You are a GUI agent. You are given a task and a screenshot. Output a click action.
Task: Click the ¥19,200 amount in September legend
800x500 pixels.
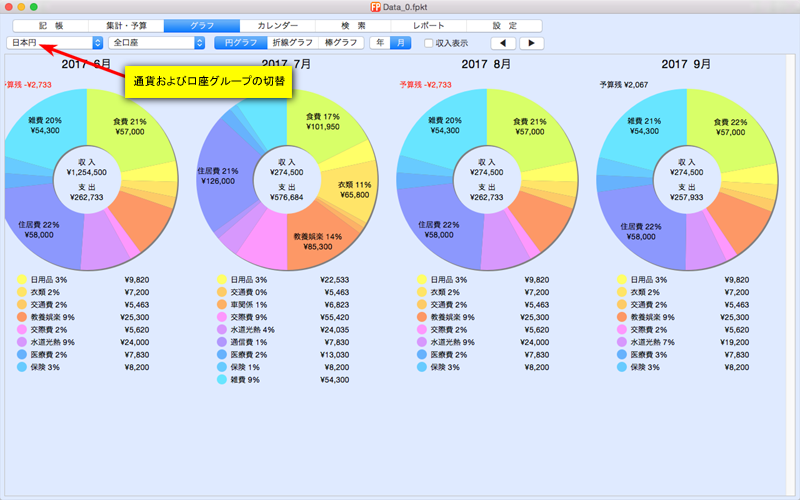735,342
